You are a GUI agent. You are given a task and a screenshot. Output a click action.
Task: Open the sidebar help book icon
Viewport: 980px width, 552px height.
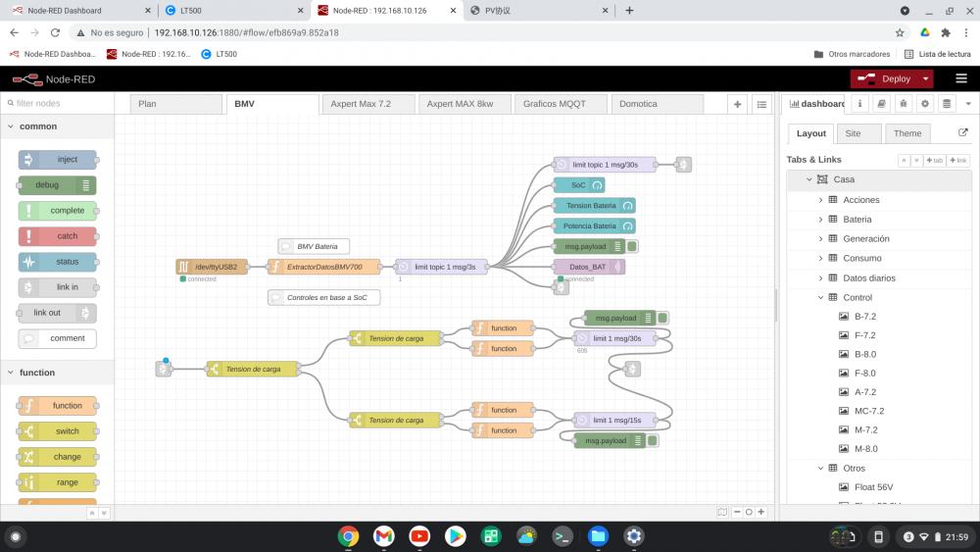(x=881, y=104)
